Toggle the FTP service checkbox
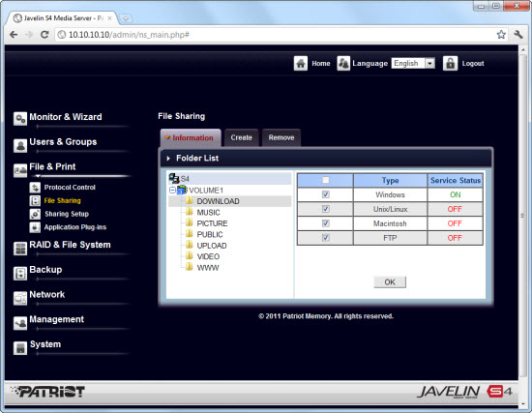This screenshot has width=532, height=413. [x=326, y=238]
